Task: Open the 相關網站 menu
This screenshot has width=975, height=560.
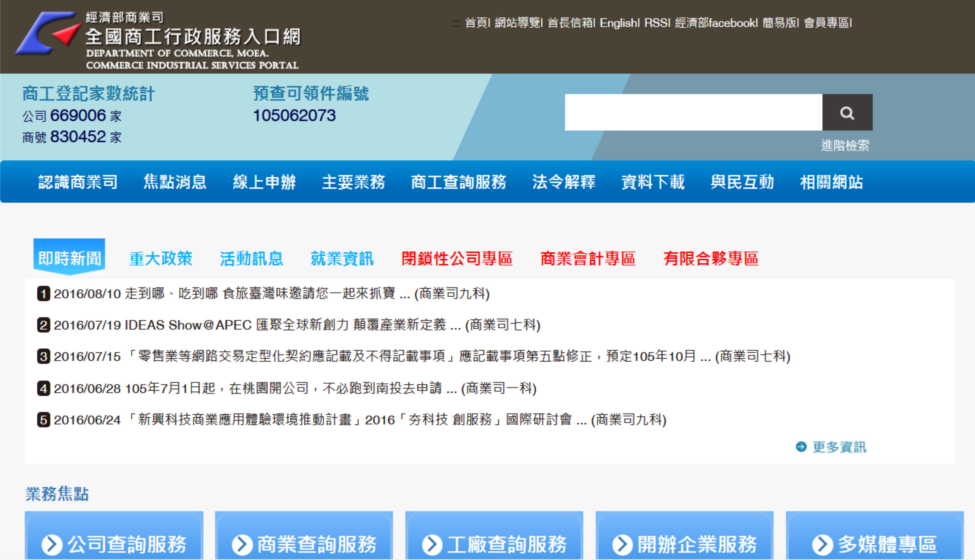Action: [832, 182]
